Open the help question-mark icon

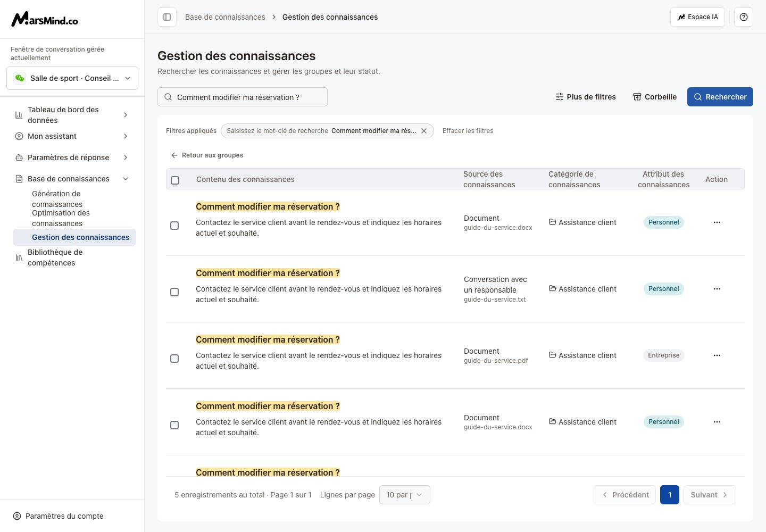pos(744,17)
